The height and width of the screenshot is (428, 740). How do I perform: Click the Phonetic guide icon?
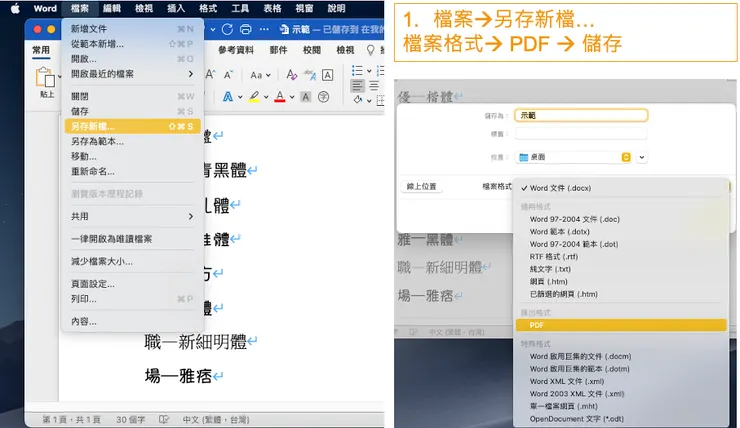[x=310, y=75]
